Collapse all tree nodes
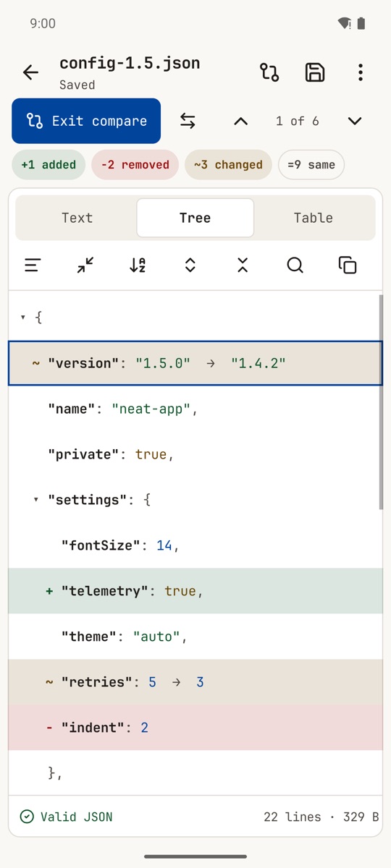 click(x=243, y=265)
